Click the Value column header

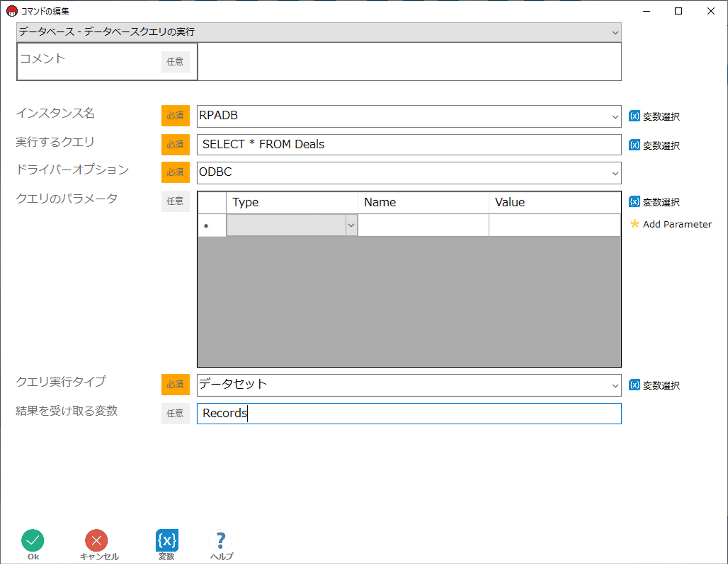[x=554, y=202]
